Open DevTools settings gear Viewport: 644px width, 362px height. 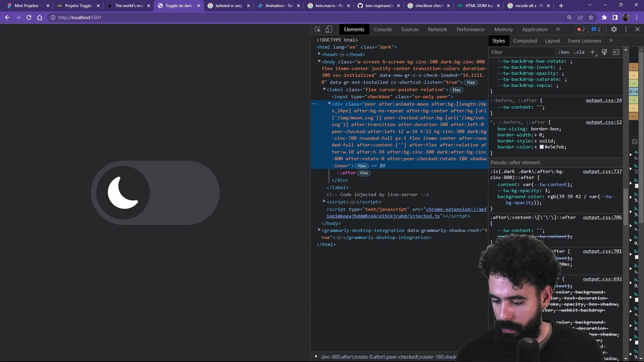(614, 29)
